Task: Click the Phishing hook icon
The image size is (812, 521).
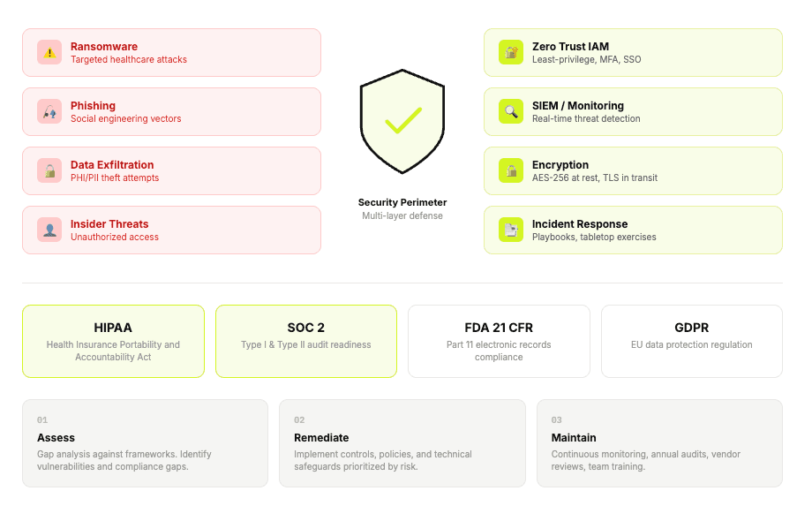Action: pos(49,111)
